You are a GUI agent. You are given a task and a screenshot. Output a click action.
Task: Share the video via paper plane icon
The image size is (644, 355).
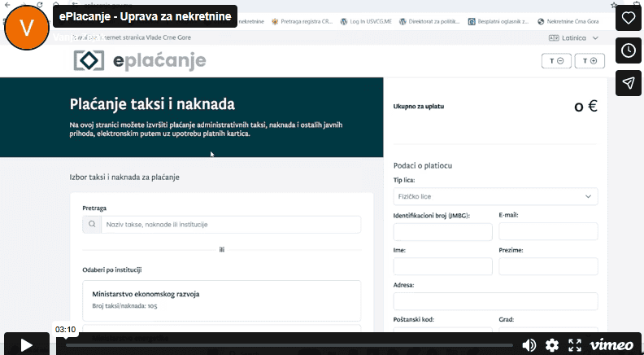[x=629, y=83]
